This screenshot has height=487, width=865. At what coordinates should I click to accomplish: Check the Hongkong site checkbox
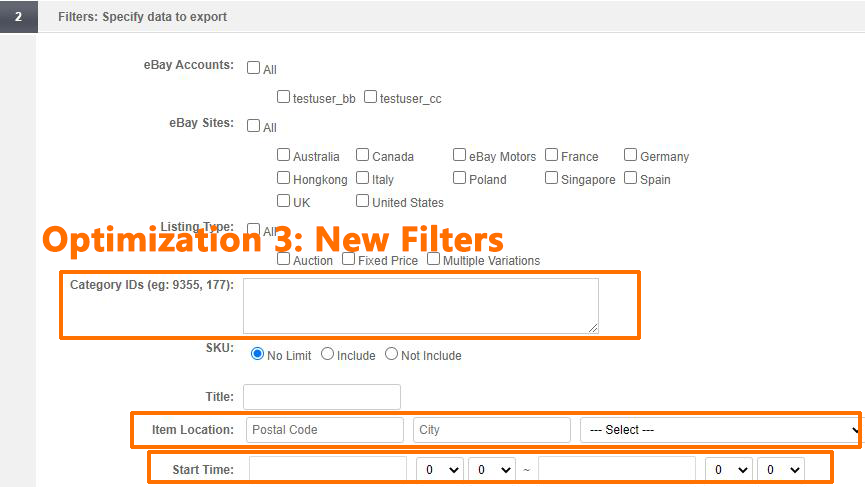(283, 178)
